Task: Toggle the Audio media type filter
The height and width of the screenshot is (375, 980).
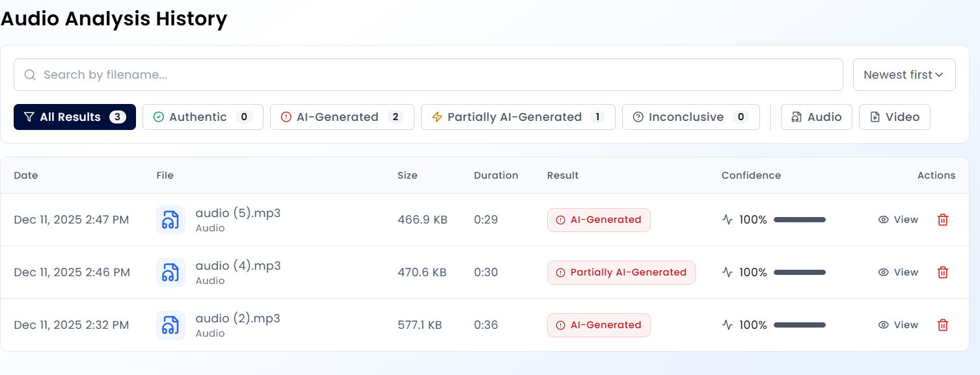Action: 816,117
